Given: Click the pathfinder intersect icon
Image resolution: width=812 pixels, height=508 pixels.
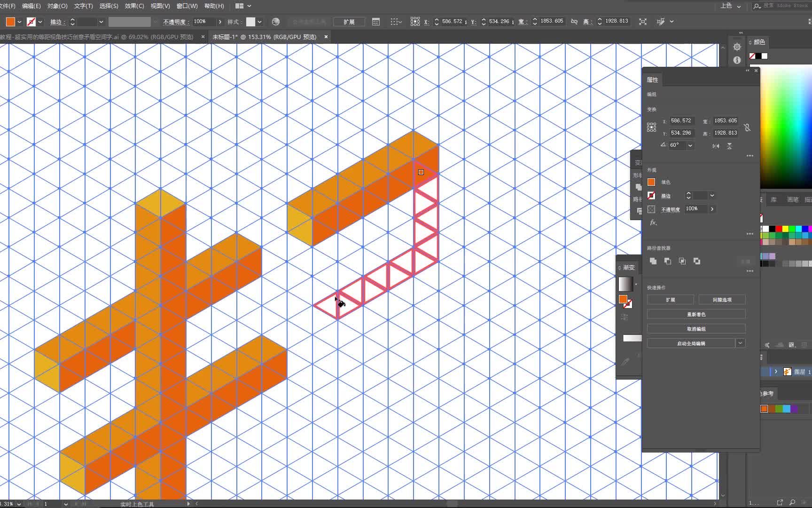Looking at the screenshot, I should [682, 261].
